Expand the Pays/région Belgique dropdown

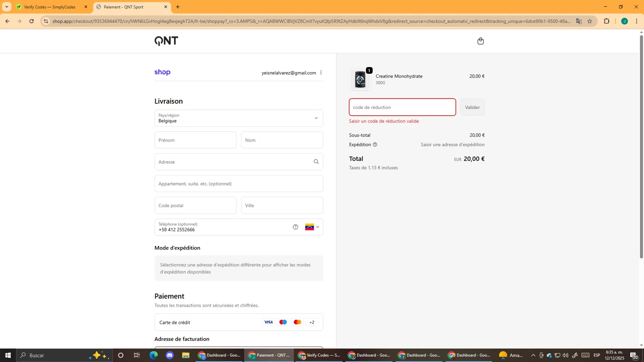(239, 118)
